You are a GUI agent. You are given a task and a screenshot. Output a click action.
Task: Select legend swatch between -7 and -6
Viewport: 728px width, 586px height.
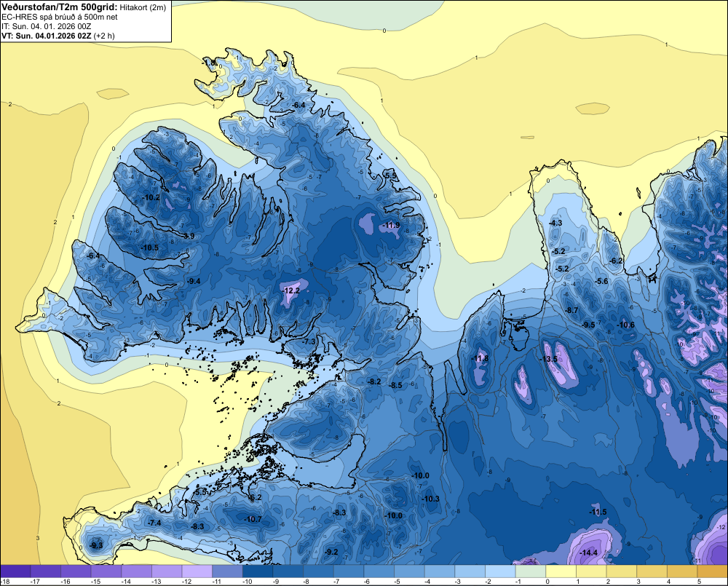tap(349, 571)
